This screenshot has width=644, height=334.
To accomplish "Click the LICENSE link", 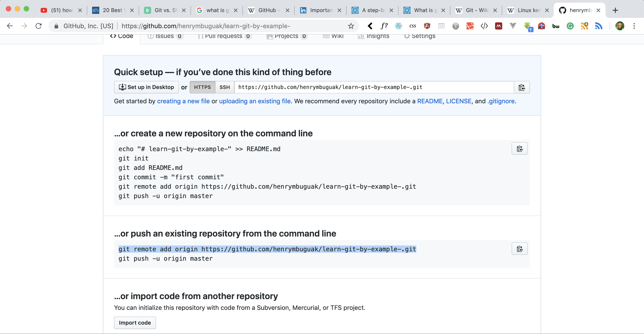I will coord(458,101).
